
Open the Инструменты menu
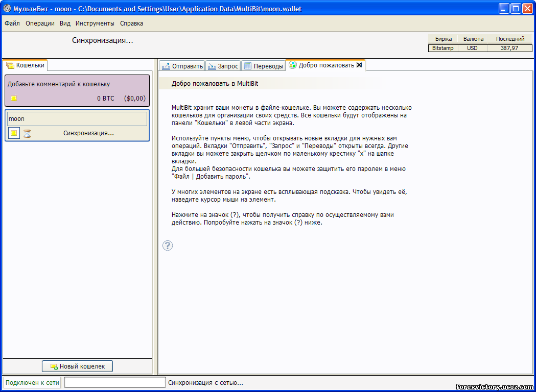coord(95,23)
